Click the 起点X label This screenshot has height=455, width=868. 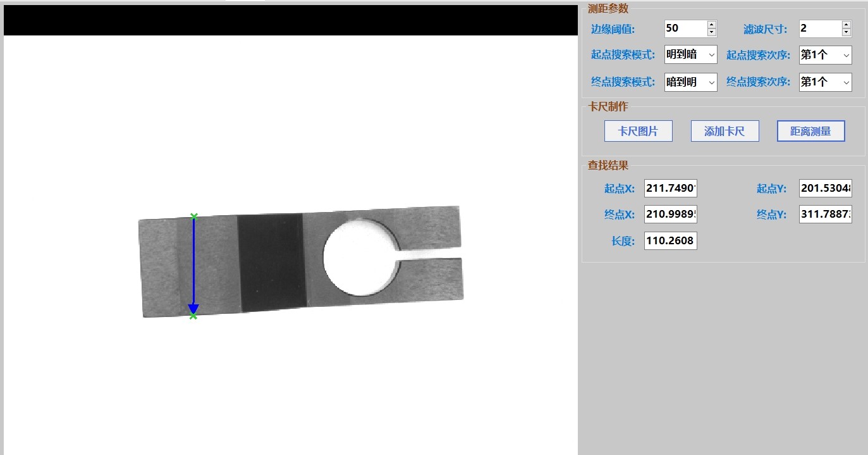(619, 189)
